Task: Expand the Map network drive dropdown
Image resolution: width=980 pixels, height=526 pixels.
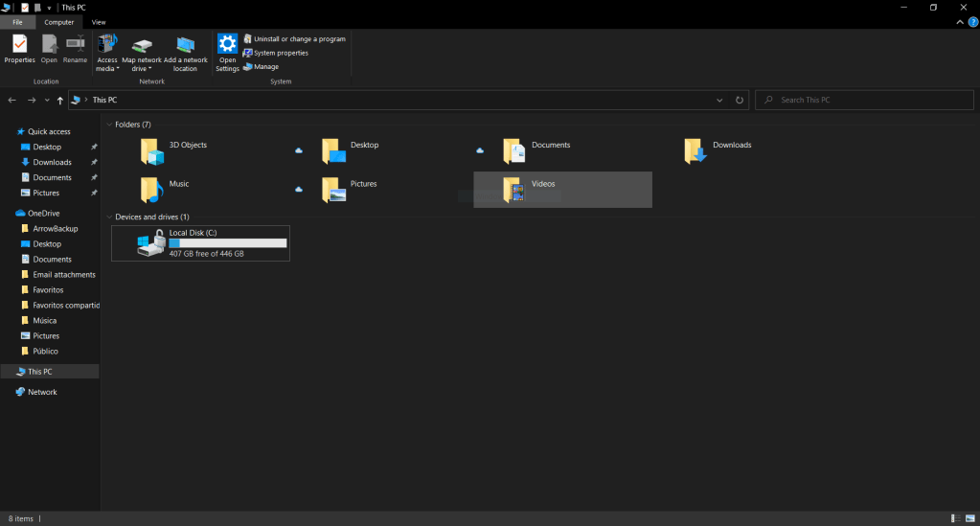Action: (142, 64)
